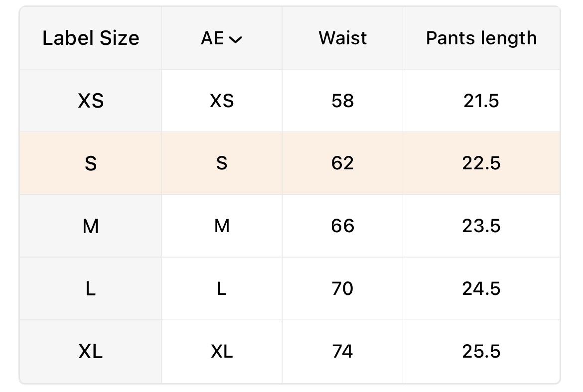Click pants length value 21.5
Image resolution: width=583 pixels, height=392 pixels.
tap(481, 101)
